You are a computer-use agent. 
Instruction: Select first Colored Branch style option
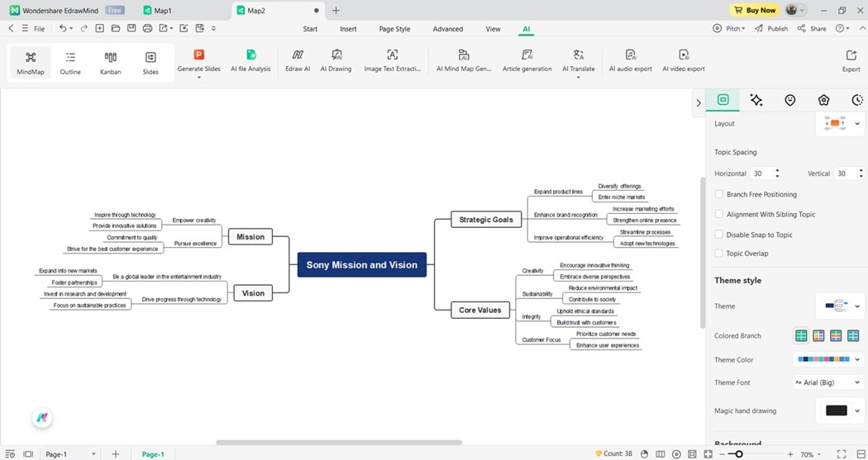801,335
